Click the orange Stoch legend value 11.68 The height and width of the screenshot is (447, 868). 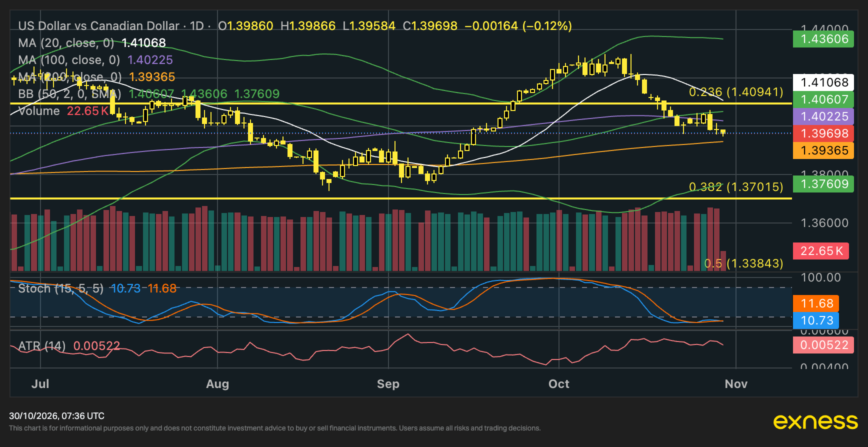tap(162, 288)
